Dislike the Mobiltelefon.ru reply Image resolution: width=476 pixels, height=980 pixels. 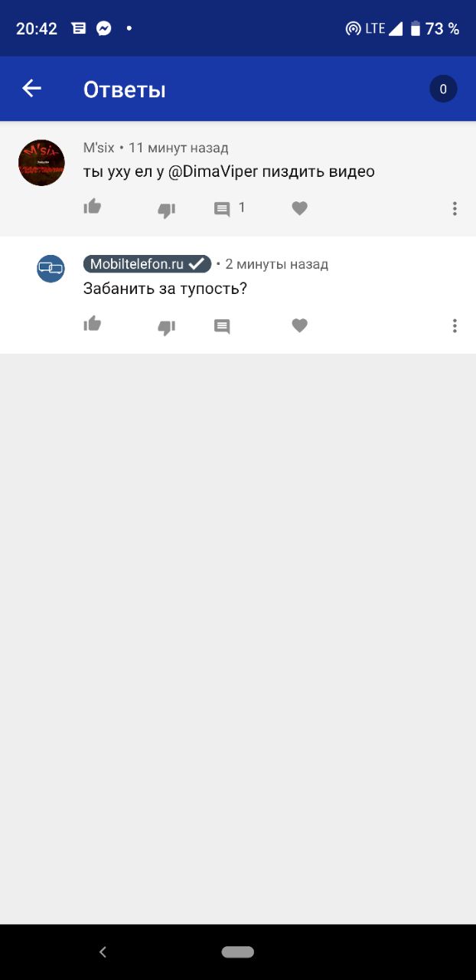pos(166,327)
